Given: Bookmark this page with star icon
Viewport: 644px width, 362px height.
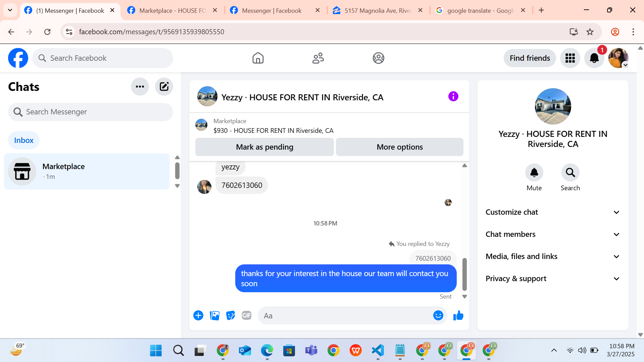Looking at the screenshot, I should 590,32.
